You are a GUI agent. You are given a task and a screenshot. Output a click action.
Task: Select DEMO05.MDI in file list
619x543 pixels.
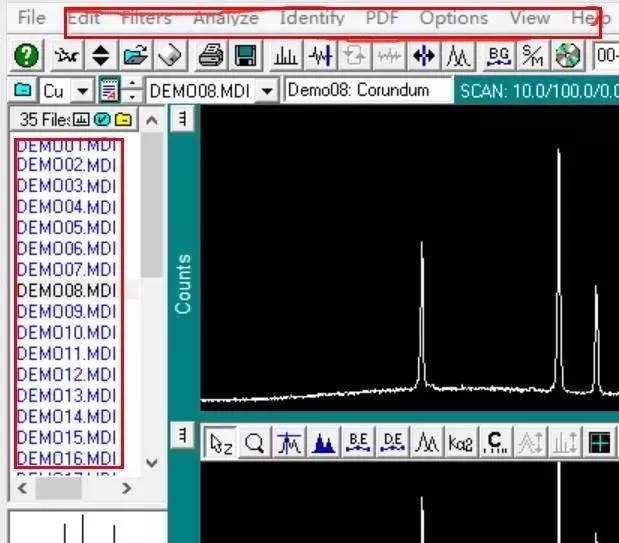(67, 228)
